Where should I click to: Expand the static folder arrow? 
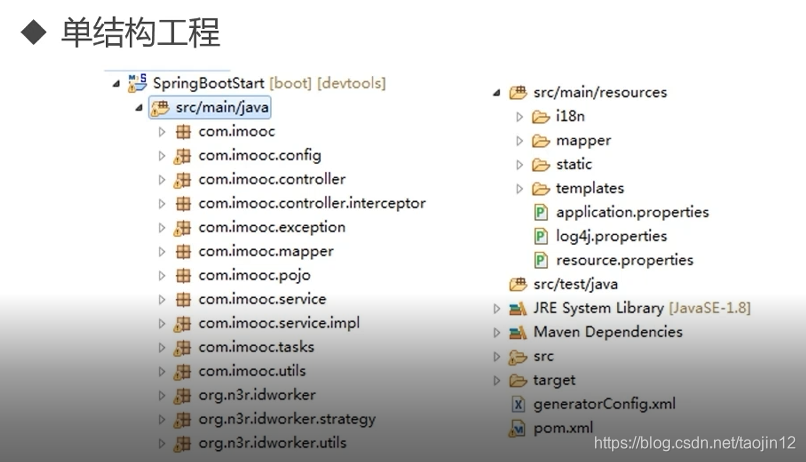tap(520, 165)
